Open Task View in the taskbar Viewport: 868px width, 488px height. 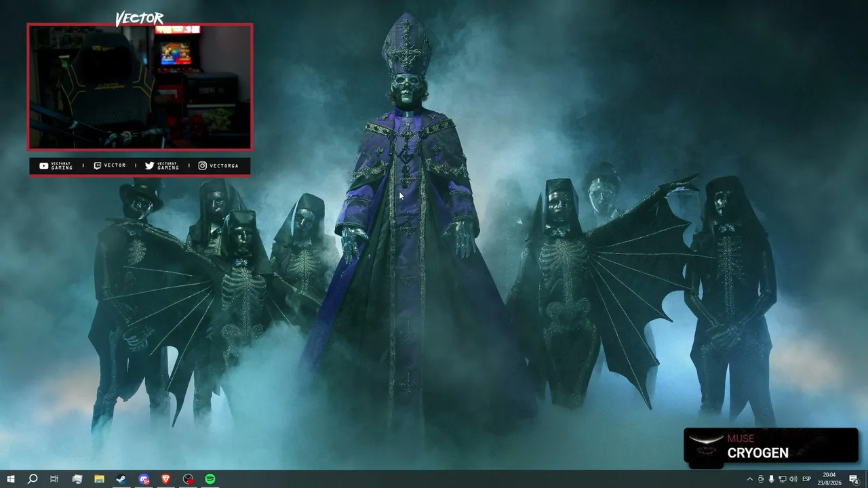[x=54, y=479]
